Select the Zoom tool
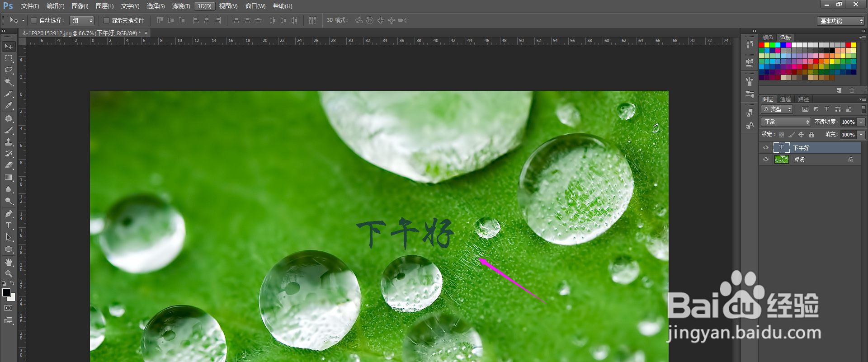Screen dimensions: 868x362 point(9,274)
